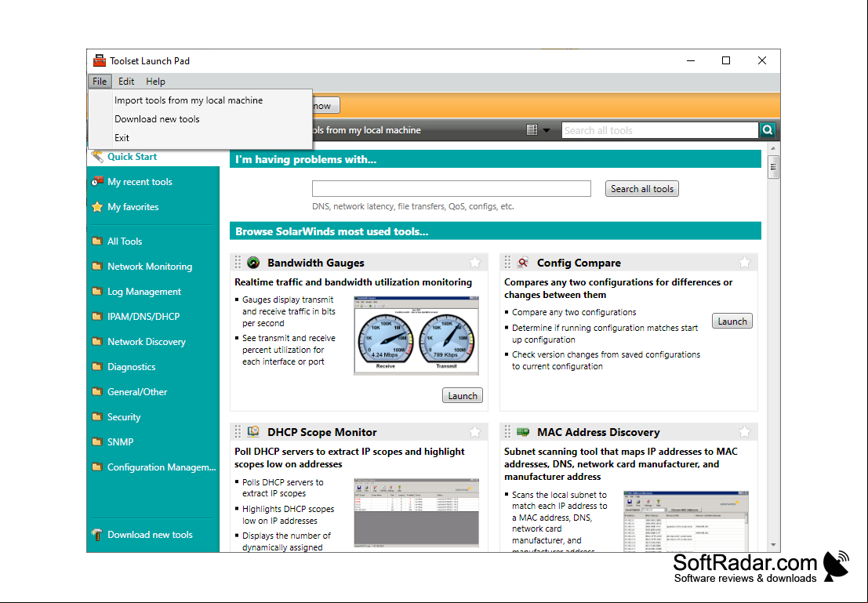868x603 pixels.
Task: Maximize the Toolset Launch Pad window
Action: click(726, 60)
